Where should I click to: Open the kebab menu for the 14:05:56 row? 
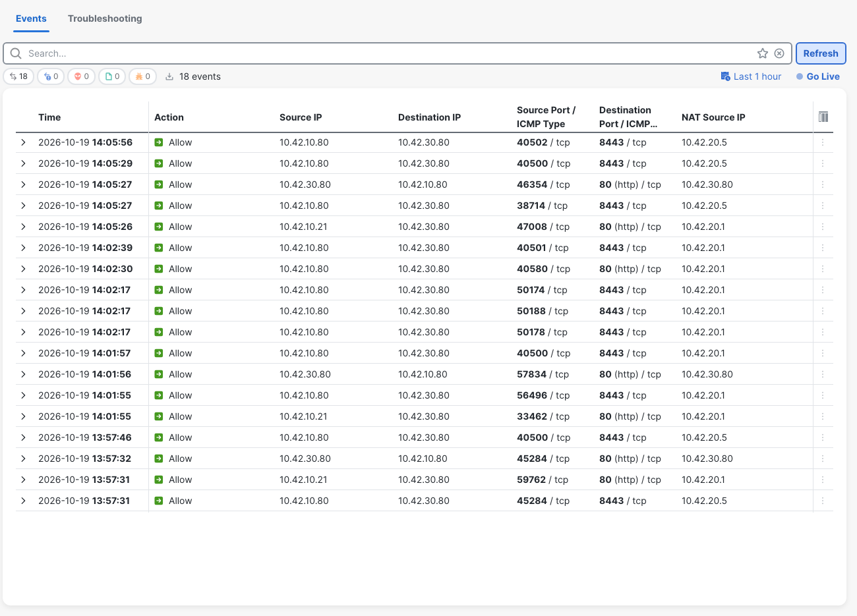(x=823, y=142)
